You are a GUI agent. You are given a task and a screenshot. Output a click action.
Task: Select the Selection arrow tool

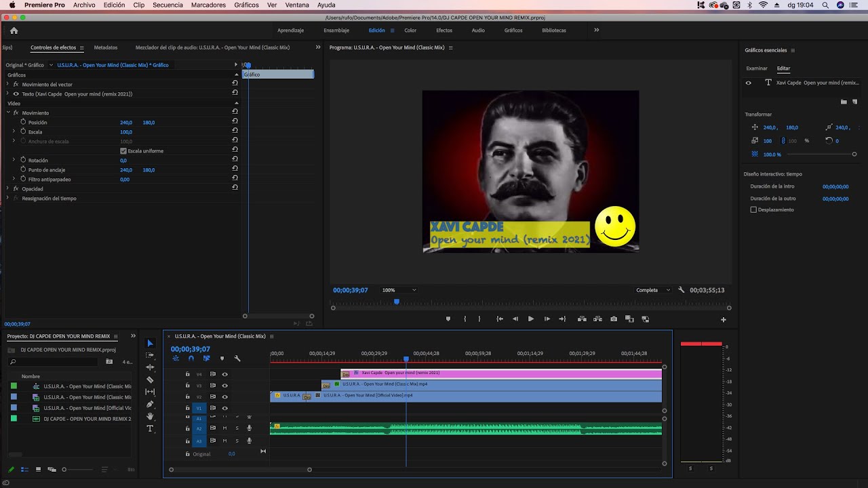[x=150, y=343]
